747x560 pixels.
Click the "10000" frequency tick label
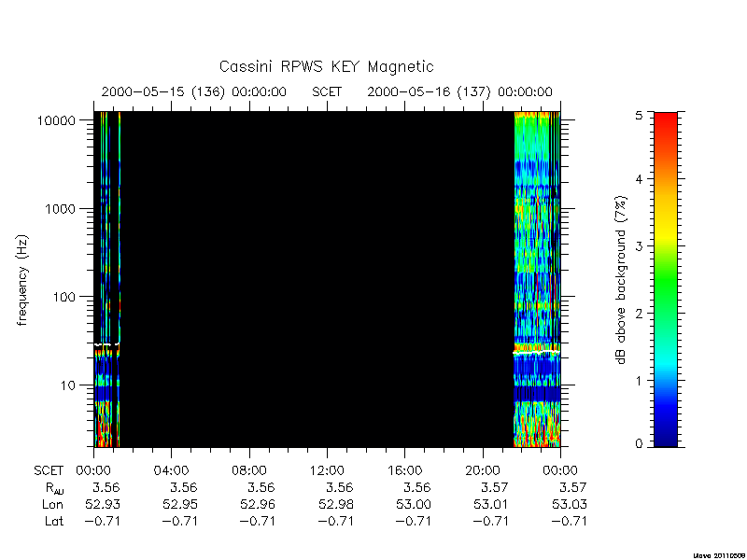point(57,120)
